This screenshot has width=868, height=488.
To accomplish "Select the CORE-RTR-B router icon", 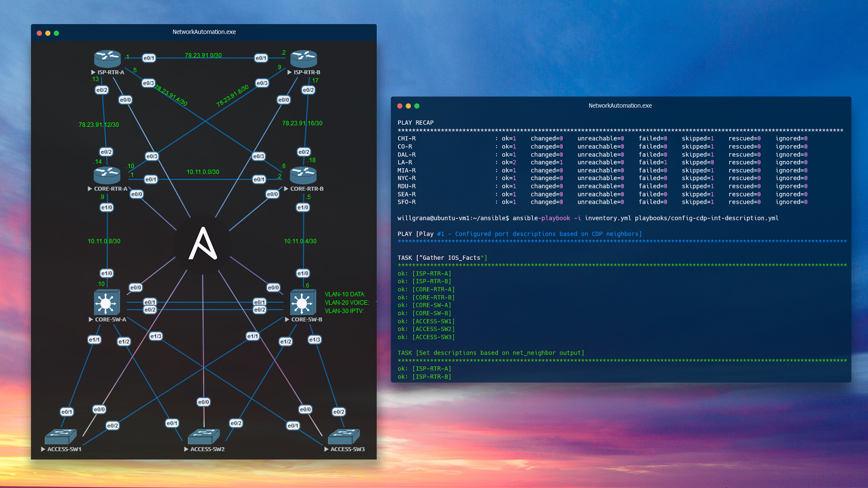I will click(x=303, y=174).
